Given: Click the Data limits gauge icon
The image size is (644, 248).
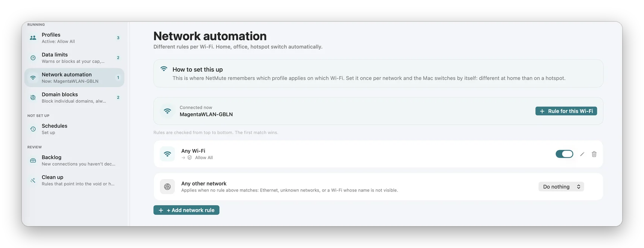Looking at the screenshot, I should click(x=33, y=58).
